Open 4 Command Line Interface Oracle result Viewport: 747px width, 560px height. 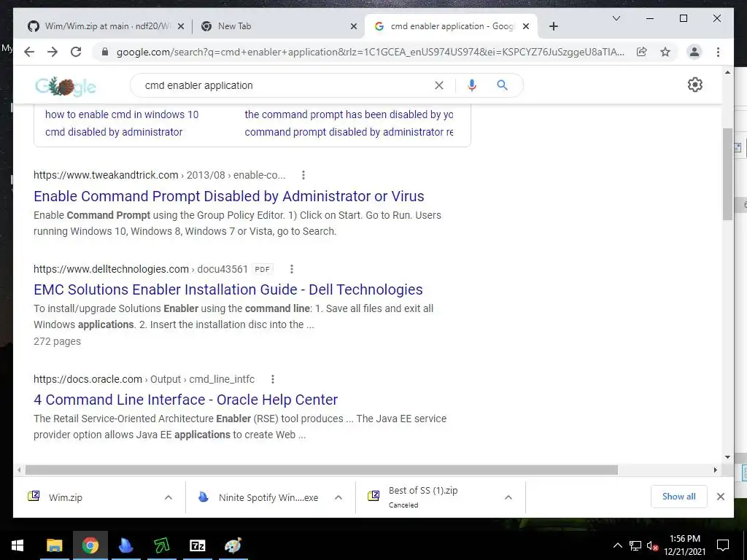pos(185,400)
